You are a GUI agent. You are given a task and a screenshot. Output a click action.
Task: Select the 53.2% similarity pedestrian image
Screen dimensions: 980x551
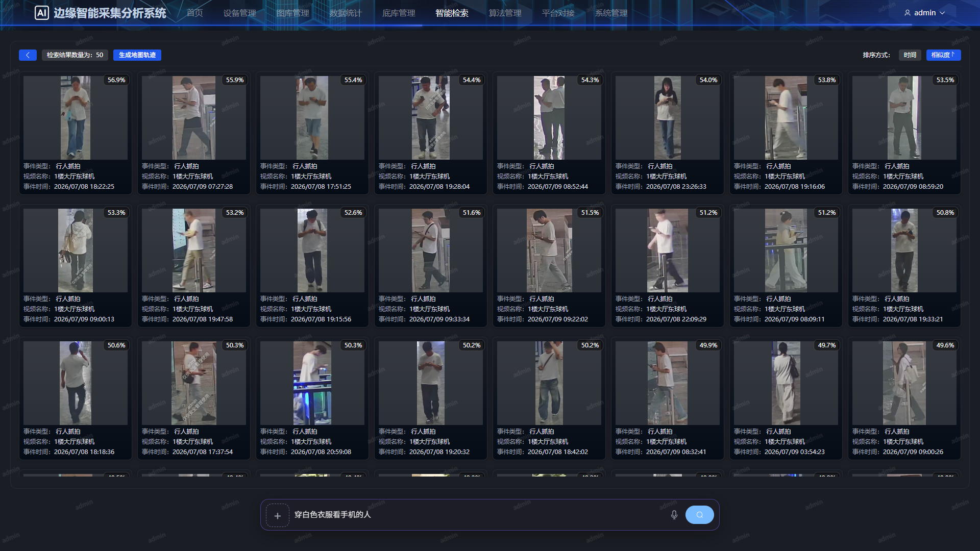pyautogui.click(x=194, y=251)
